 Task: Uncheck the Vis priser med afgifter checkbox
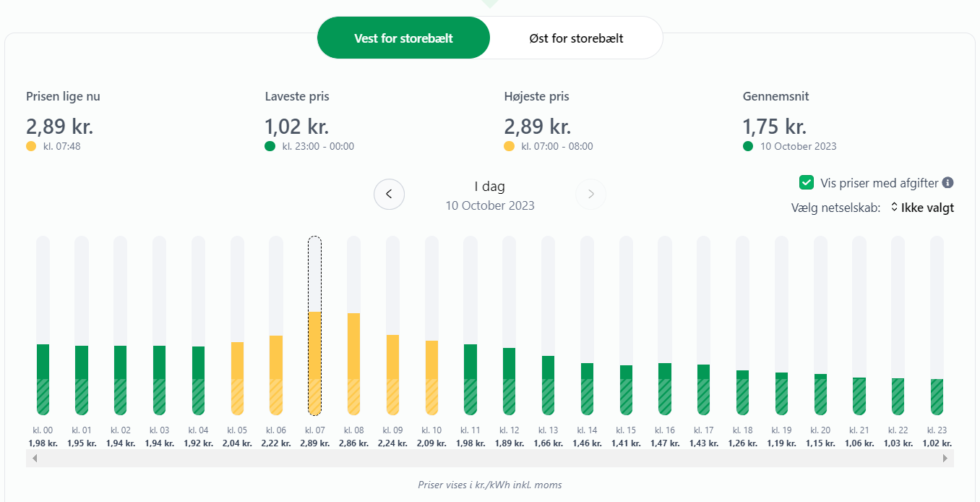tap(807, 183)
